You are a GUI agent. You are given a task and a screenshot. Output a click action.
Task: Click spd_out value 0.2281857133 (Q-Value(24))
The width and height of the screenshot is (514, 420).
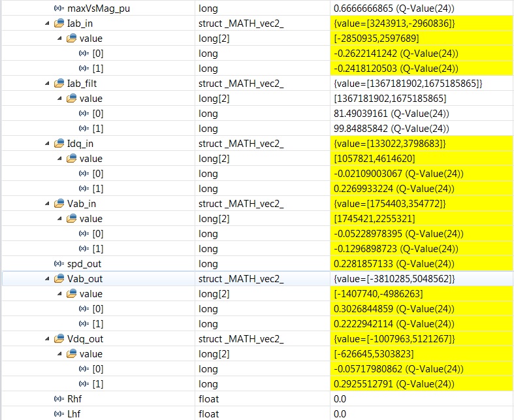click(x=394, y=264)
